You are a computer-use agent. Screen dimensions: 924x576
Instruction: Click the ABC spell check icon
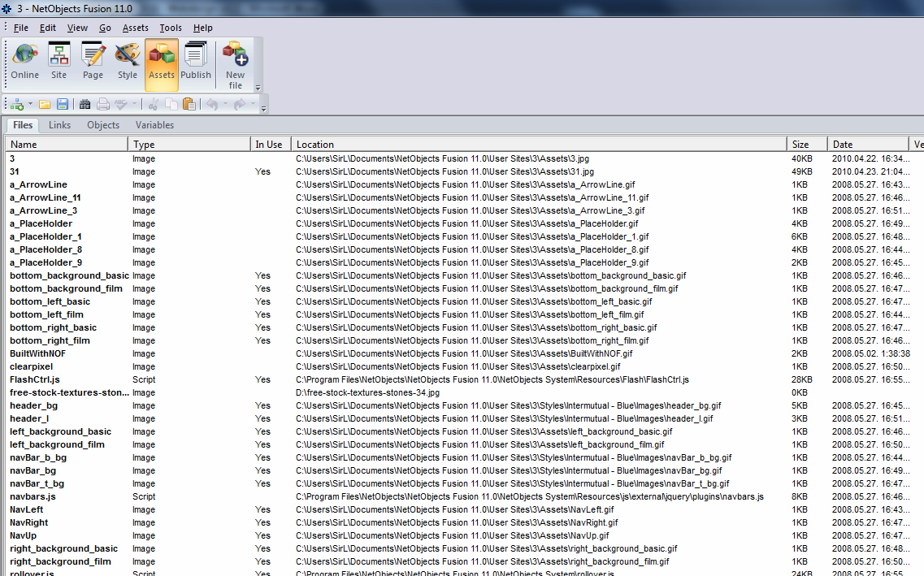tap(121, 105)
